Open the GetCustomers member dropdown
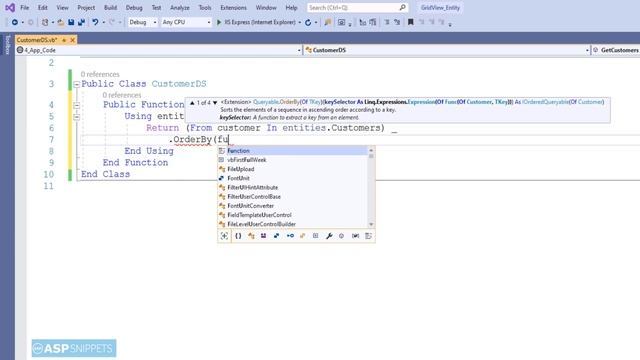 [616, 50]
